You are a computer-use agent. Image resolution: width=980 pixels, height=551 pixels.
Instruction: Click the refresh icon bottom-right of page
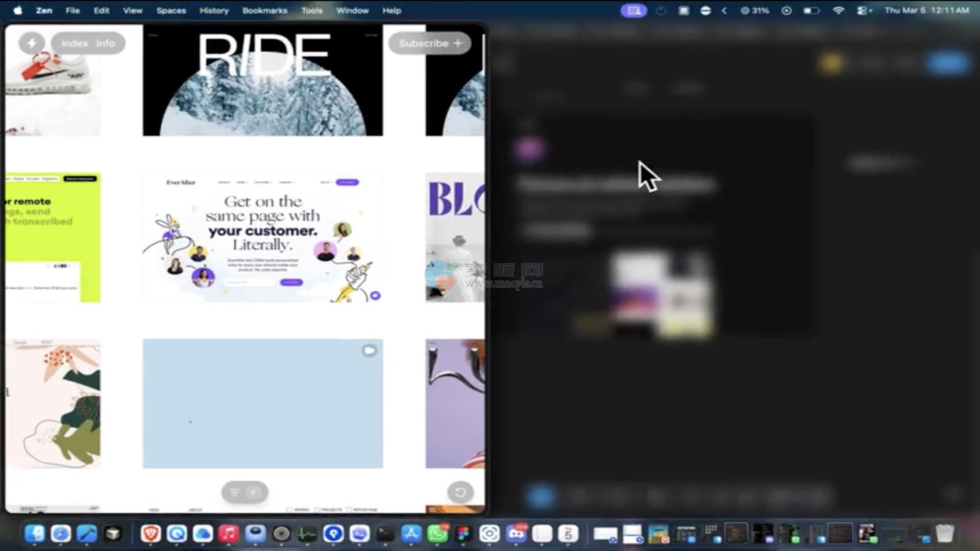[x=460, y=492]
